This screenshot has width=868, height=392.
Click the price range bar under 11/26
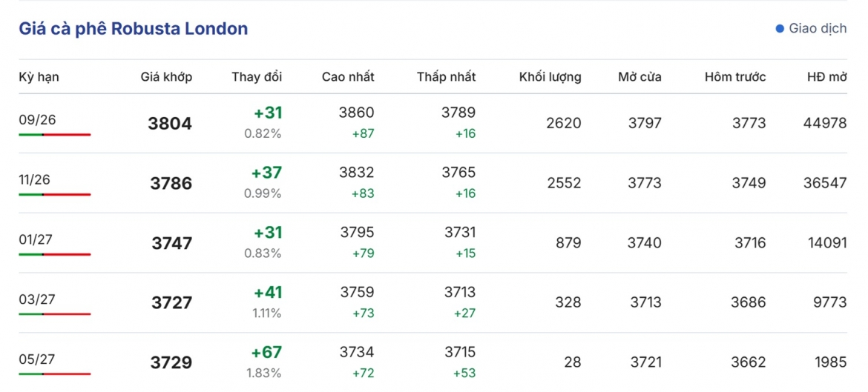55,194
